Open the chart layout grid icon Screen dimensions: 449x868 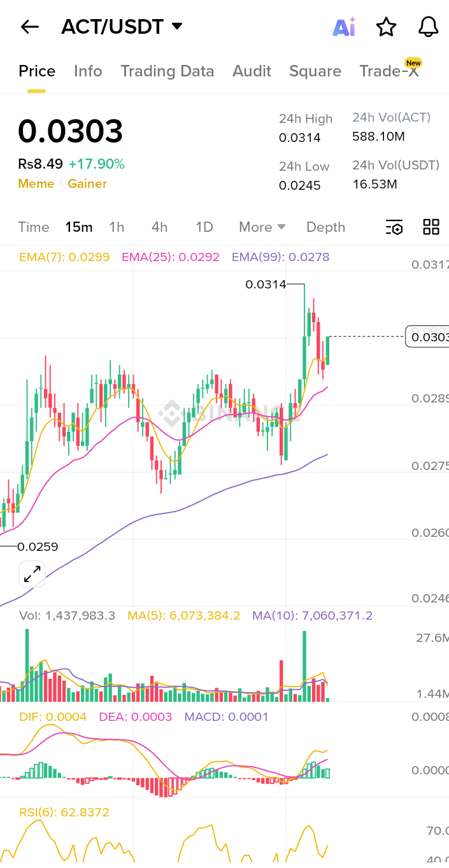(x=431, y=227)
